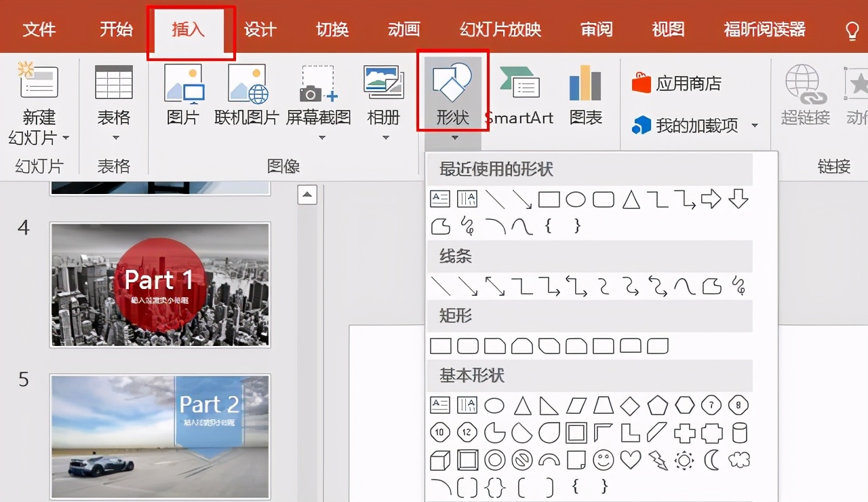
Task: Select the lightning bolt shape
Action: tap(657, 460)
